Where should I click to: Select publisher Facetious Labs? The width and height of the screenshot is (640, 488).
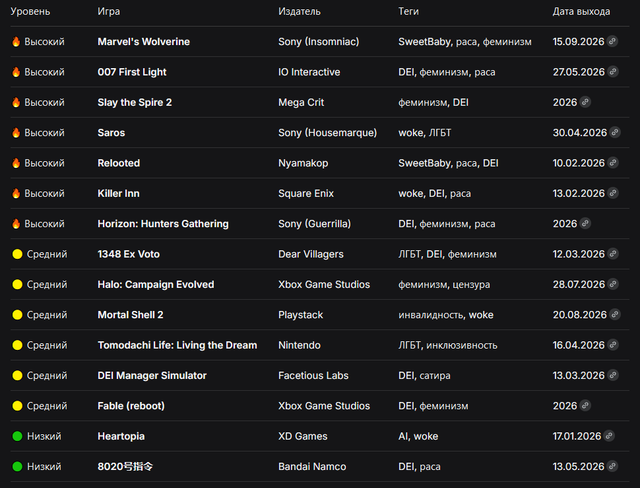click(x=313, y=375)
